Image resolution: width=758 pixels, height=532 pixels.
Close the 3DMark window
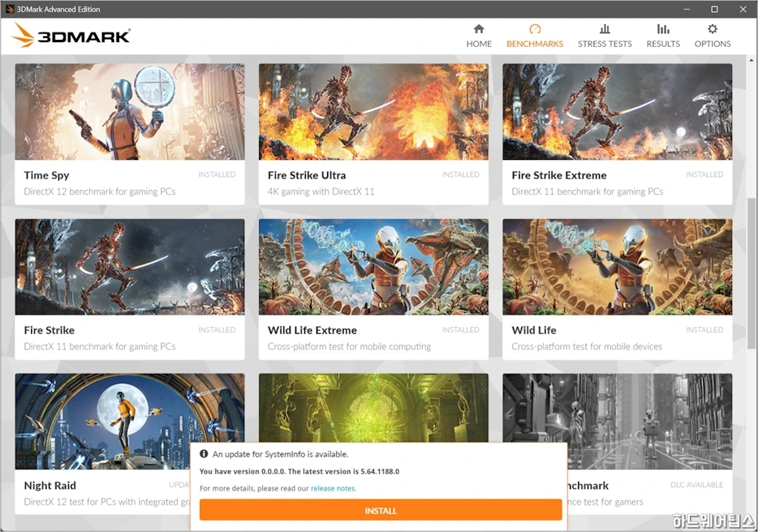click(x=743, y=9)
